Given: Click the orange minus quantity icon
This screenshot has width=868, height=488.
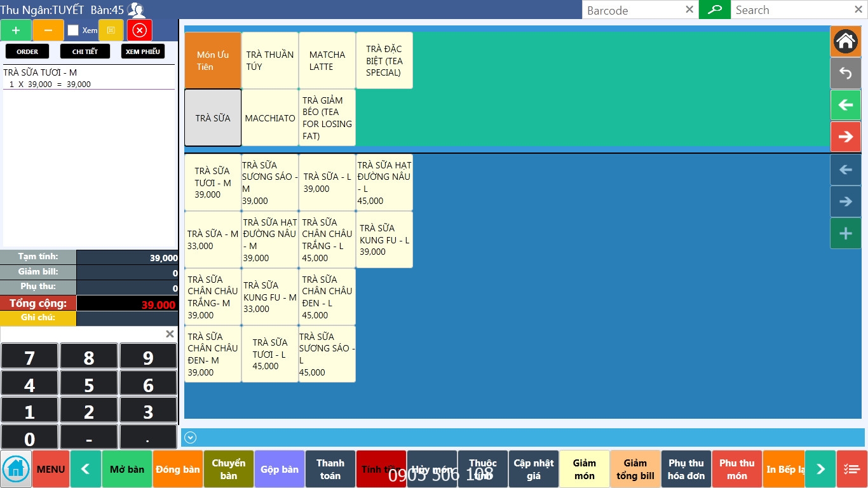Looking at the screenshot, I should click(x=48, y=30).
